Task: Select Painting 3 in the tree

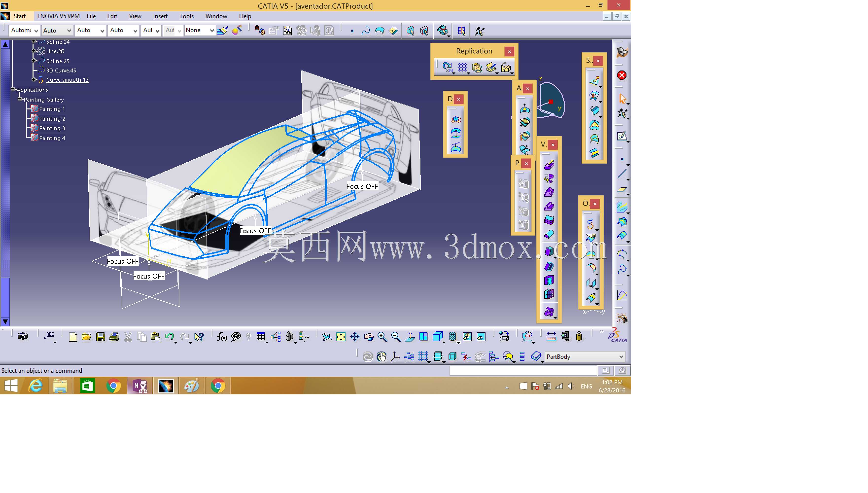Action: tap(52, 128)
